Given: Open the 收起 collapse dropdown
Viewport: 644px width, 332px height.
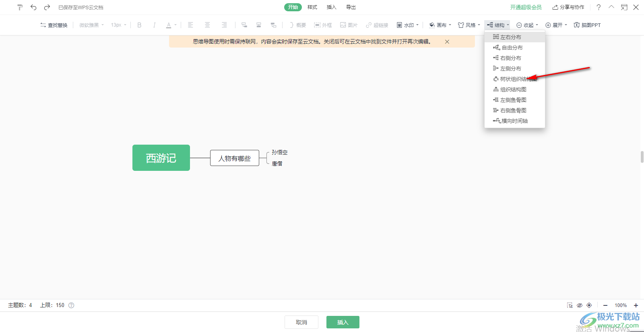Looking at the screenshot, I should click(x=527, y=25).
